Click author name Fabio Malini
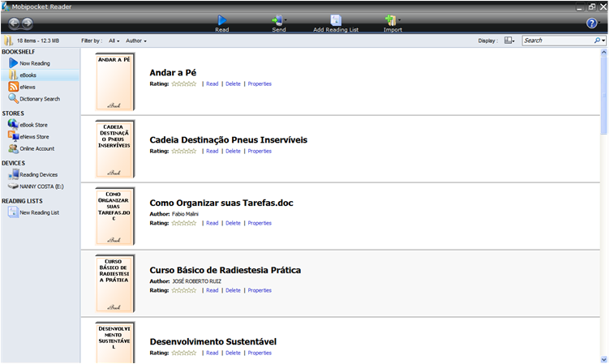 185,214
